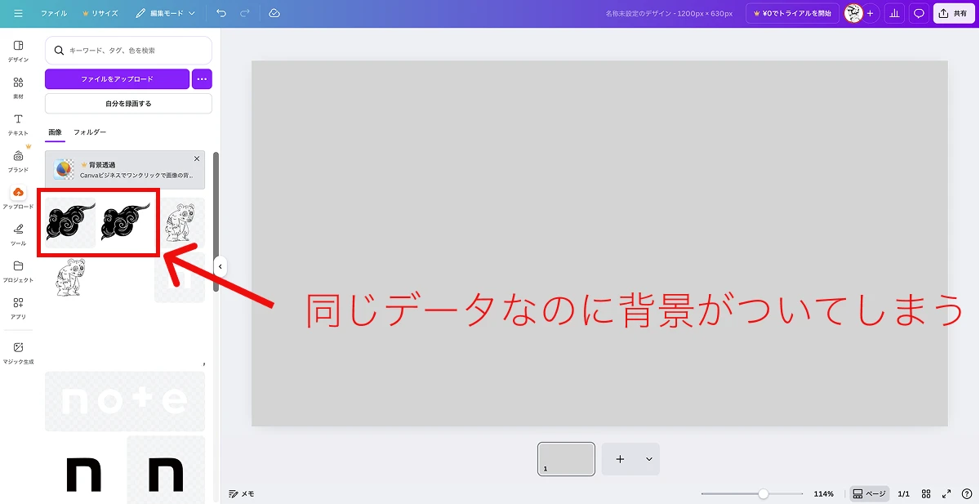Open the テキスト text panel
Viewport: 980px width, 504px height.
[18, 124]
